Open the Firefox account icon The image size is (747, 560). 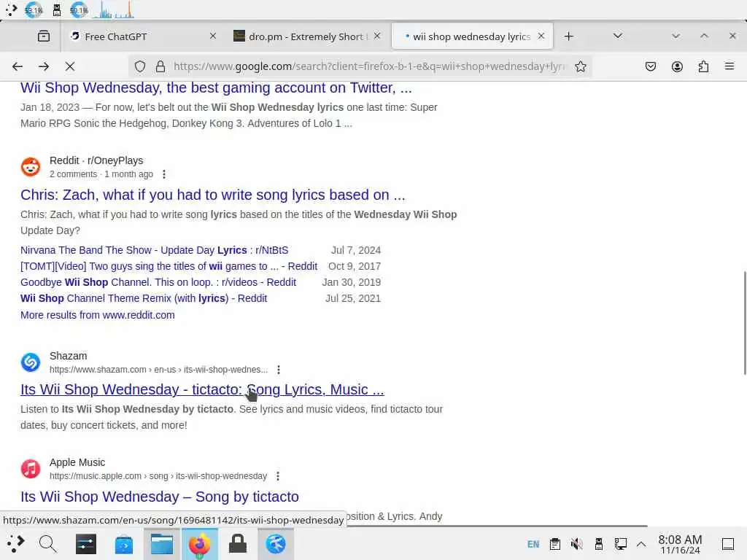(x=677, y=66)
